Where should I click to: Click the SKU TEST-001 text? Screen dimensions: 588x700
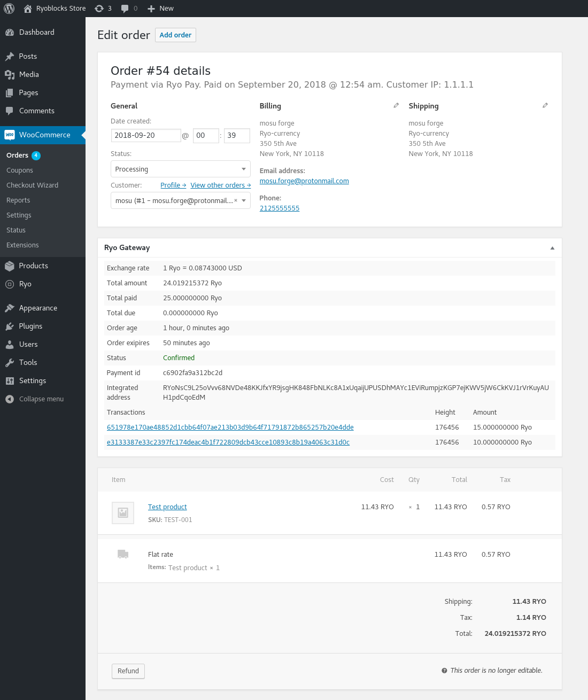170,520
